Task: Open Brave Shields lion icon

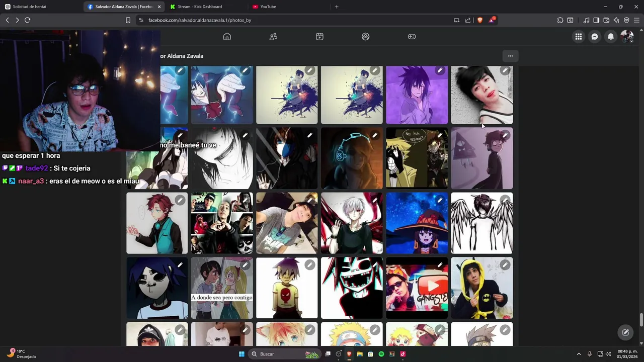Action: [479, 20]
